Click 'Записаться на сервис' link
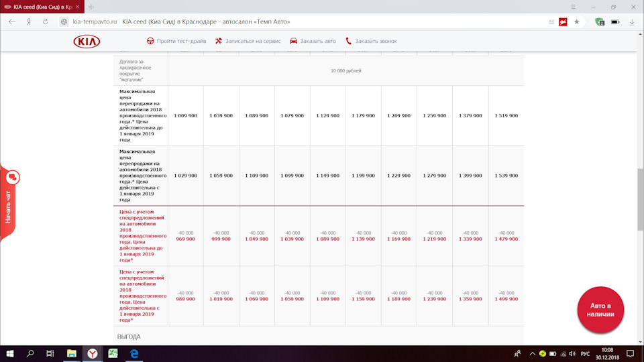644x362 pixels. [253, 41]
